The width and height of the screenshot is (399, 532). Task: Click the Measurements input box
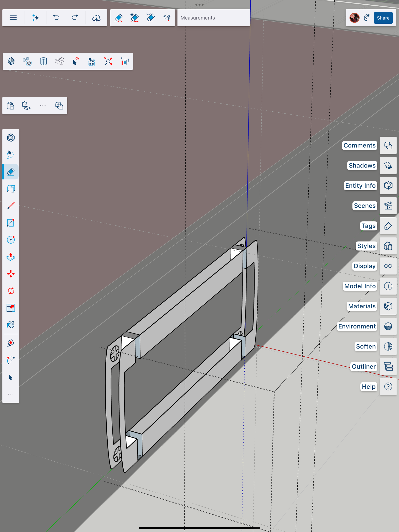point(214,18)
